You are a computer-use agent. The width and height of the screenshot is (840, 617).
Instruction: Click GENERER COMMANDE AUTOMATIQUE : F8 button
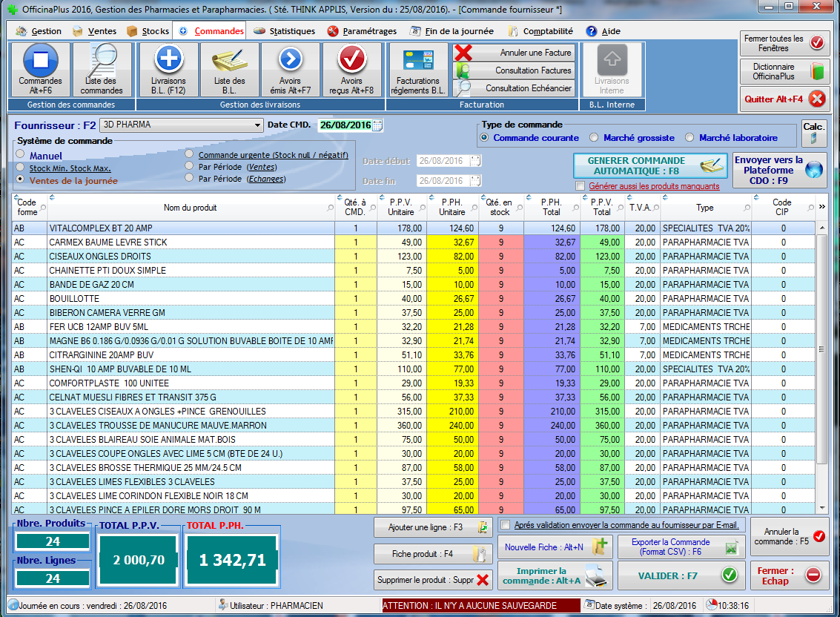click(649, 165)
